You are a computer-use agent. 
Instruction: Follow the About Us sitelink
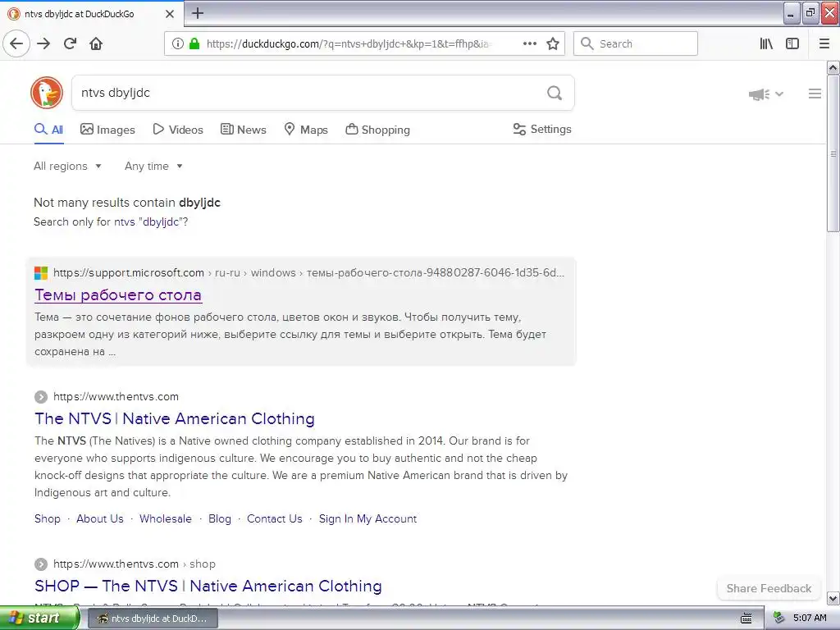tap(99, 518)
